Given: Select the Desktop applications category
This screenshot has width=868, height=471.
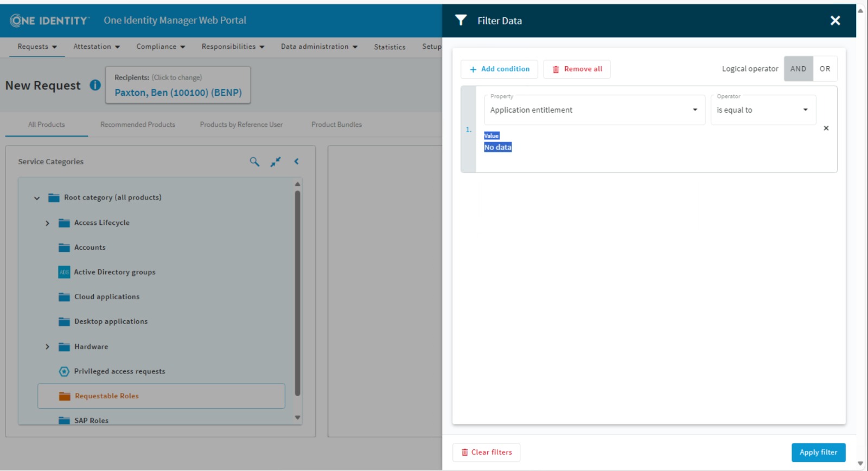Looking at the screenshot, I should (111, 321).
